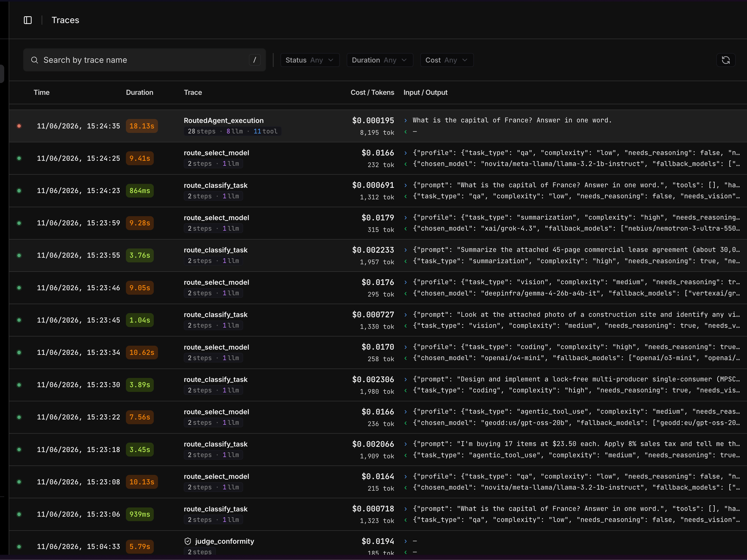Screen dimensions: 747x560
Task: Open the Status filter dropdown
Action: pyautogui.click(x=310, y=60)
